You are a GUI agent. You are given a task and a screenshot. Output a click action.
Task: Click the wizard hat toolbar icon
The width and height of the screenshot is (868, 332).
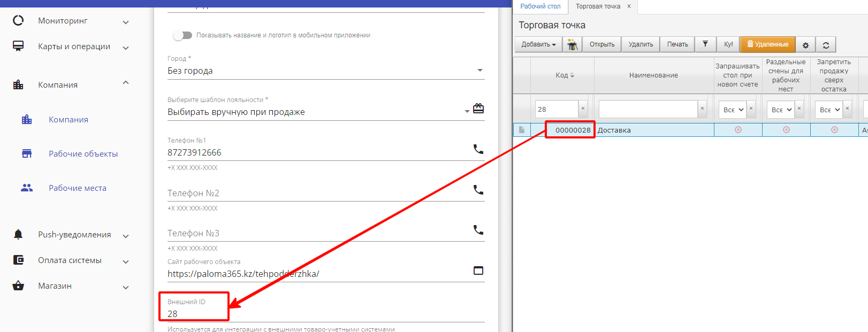572,44
